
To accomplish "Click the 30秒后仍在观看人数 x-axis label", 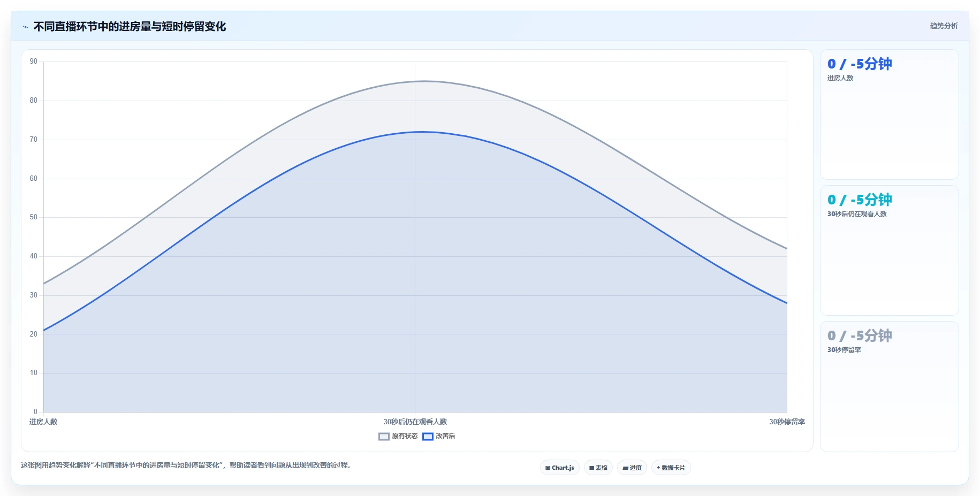I will (415, 422).
